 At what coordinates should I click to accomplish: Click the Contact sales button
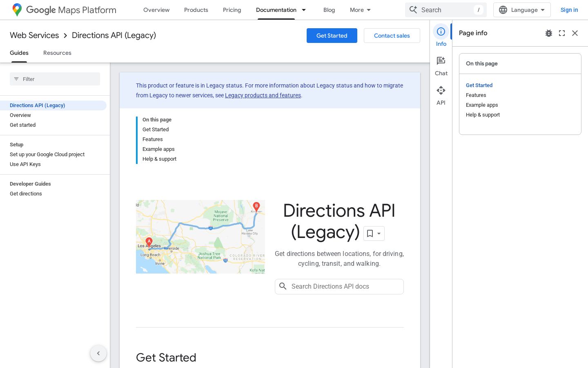click(x=392, y=36)
